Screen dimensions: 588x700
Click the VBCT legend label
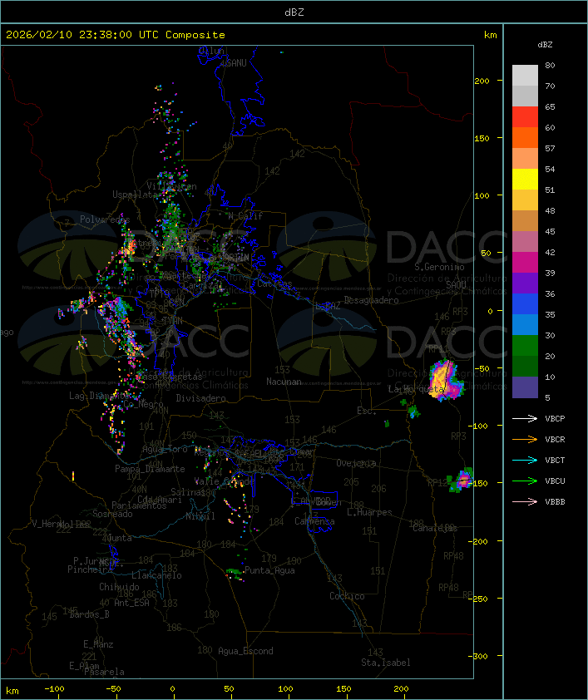click(555, 461)
